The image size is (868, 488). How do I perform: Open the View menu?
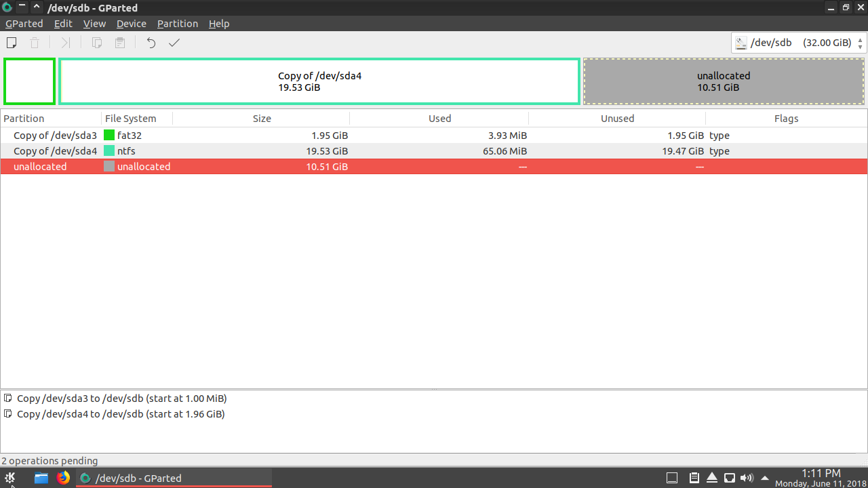[95, 24]
